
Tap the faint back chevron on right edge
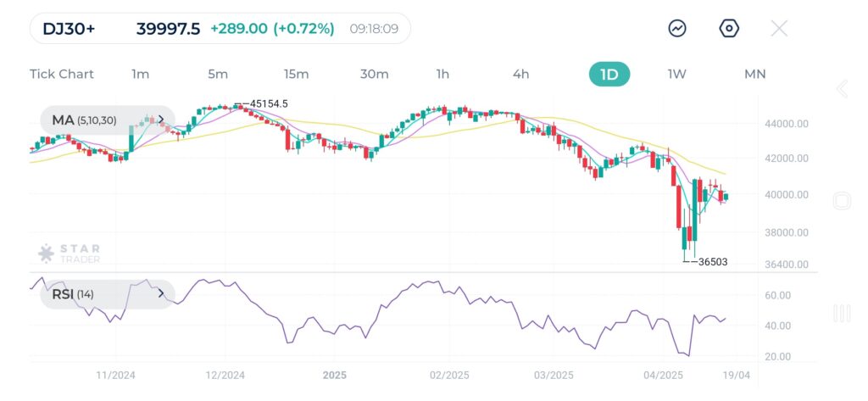842,89
